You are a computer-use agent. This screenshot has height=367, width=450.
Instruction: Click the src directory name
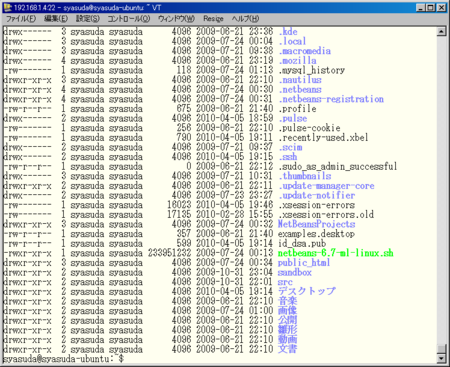tap(285, 282)
